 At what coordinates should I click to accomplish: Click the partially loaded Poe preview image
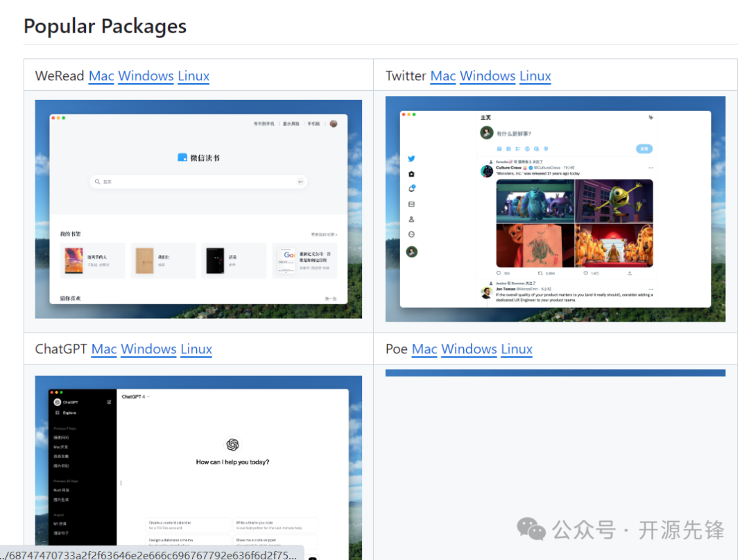pos(555,373)
